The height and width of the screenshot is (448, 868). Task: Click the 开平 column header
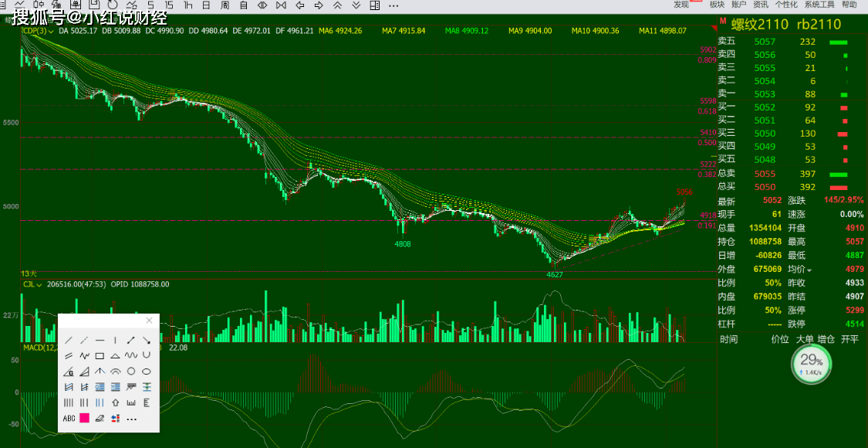pyautogui.click(x=849, y=339)
